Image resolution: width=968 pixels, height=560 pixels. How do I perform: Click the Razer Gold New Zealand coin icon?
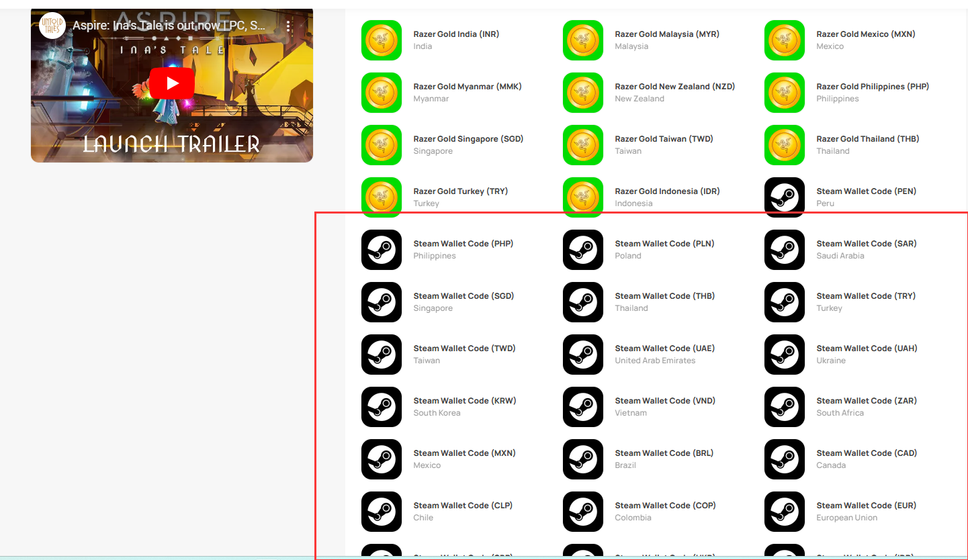pyautogui.click(x=583, y=93)
